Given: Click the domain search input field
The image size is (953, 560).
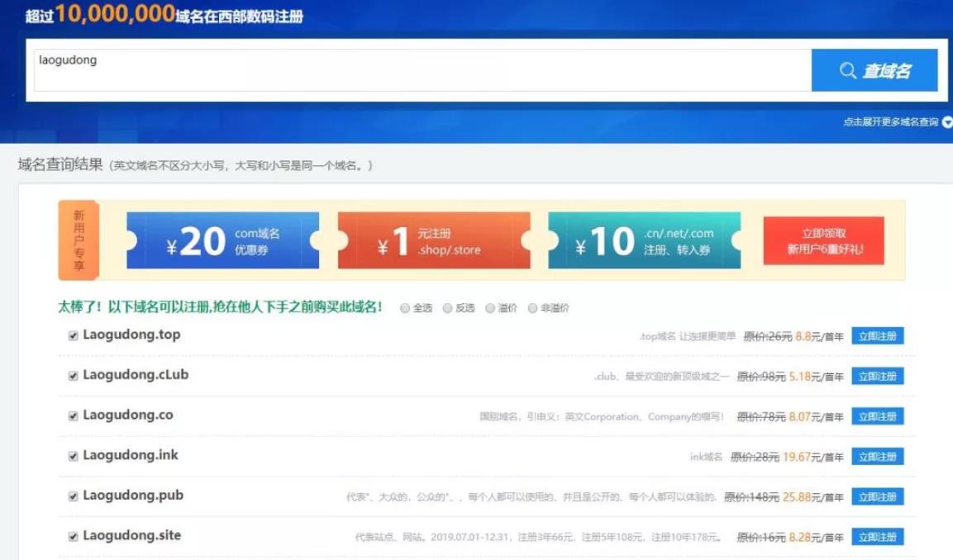Looking at the screenshot, I should (422, 69).
